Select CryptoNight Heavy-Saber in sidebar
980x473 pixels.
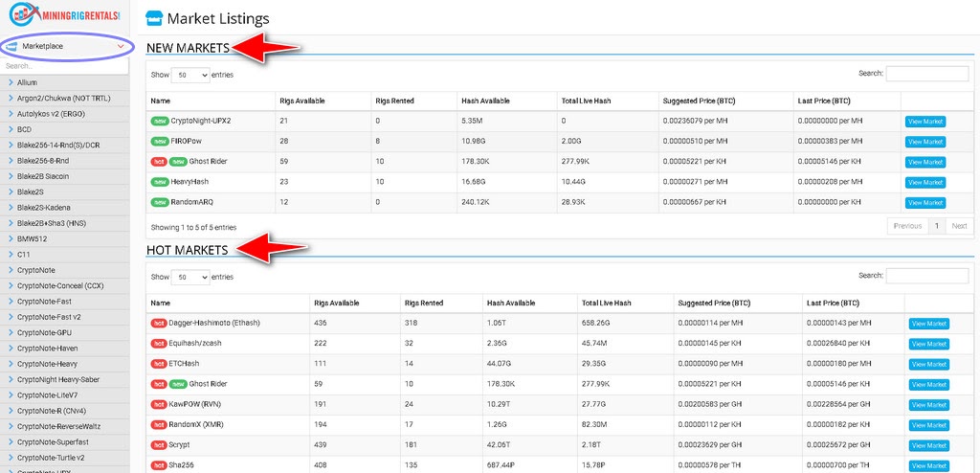click(65, 380)
